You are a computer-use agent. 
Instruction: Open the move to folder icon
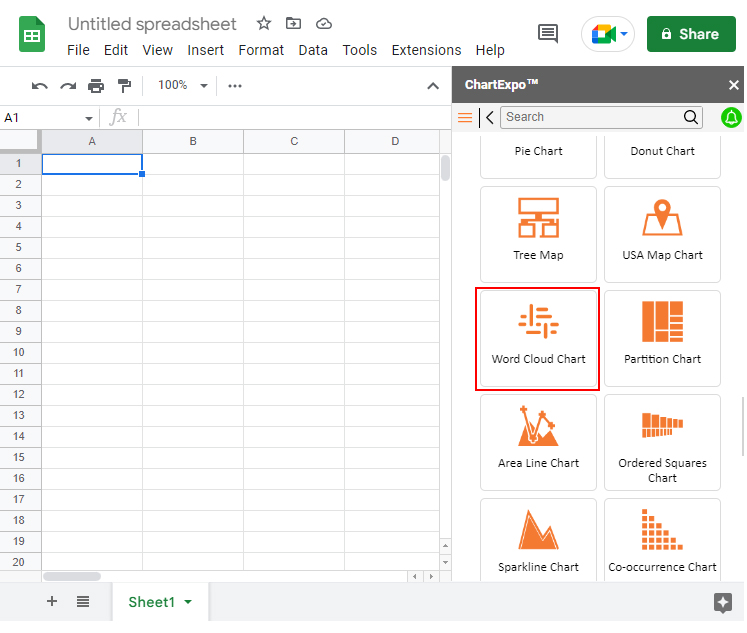pos(293,23)
